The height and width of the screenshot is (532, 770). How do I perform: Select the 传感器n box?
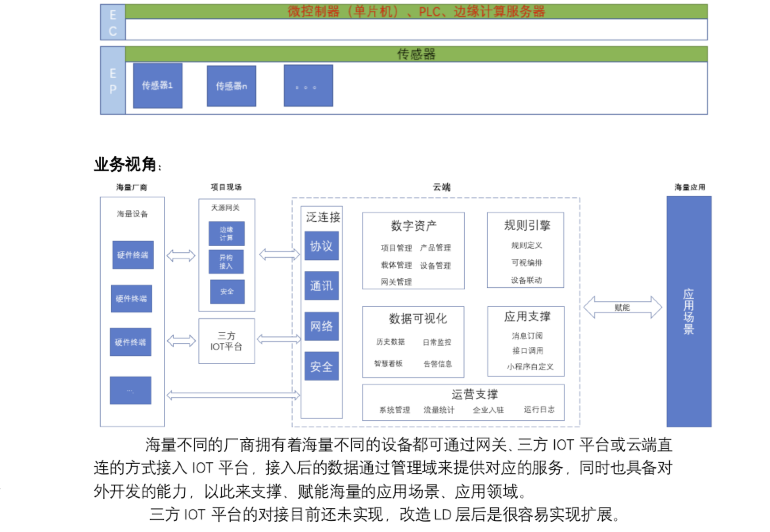click(231, 86)
